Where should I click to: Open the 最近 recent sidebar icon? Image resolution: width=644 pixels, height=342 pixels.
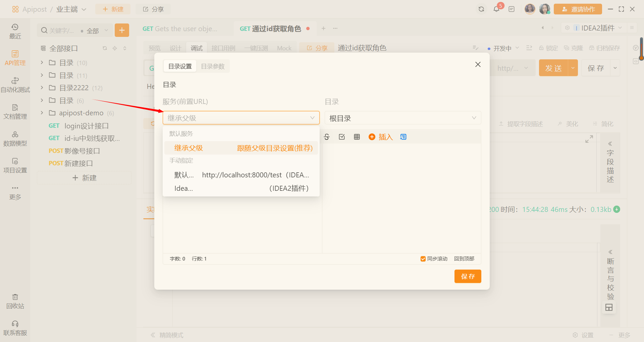(15, 32)
